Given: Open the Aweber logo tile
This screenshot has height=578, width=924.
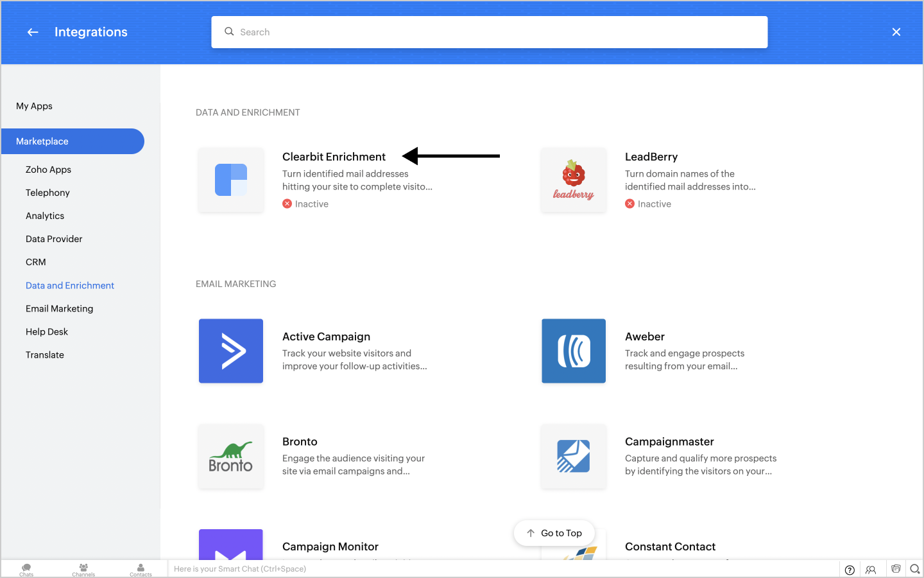Looking at the screenshot, I should click(x=574, y=351).
